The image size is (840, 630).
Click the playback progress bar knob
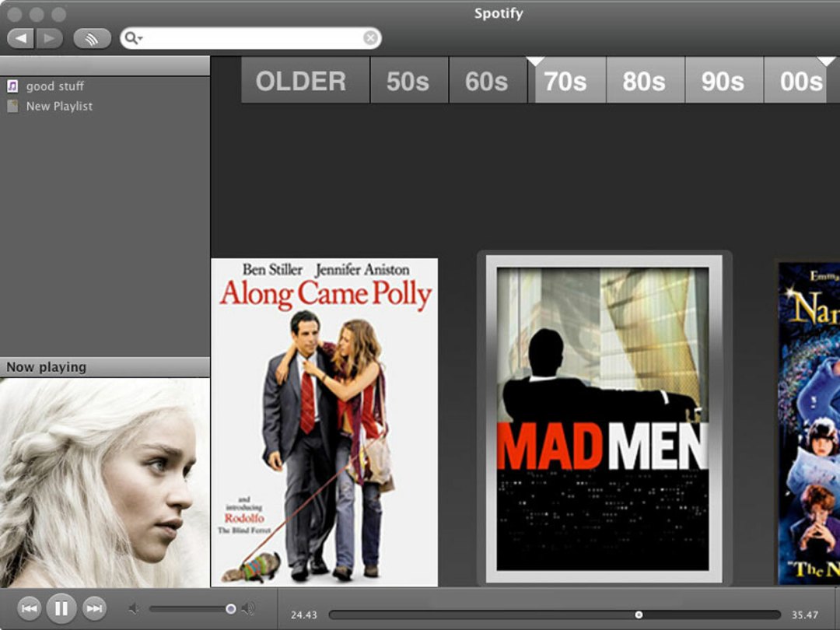tap(639, 614)
